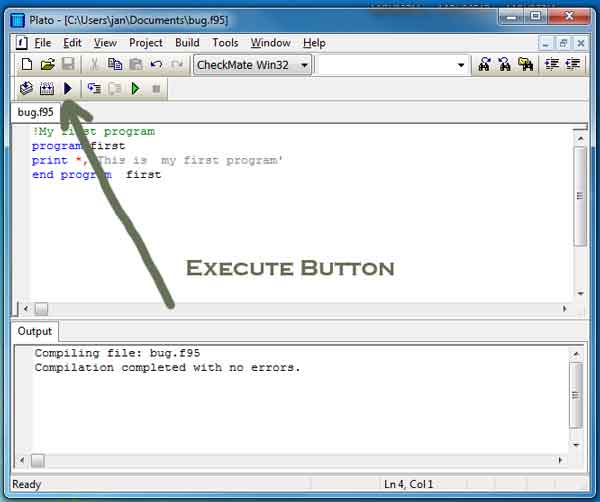Click the Plato application icon in title bar
This screenshot has height=502, width=600.
point(18,20)
